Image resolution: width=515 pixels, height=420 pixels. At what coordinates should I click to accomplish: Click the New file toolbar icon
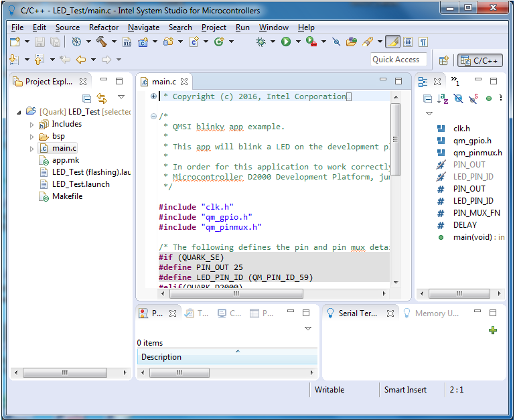[15, 42]
